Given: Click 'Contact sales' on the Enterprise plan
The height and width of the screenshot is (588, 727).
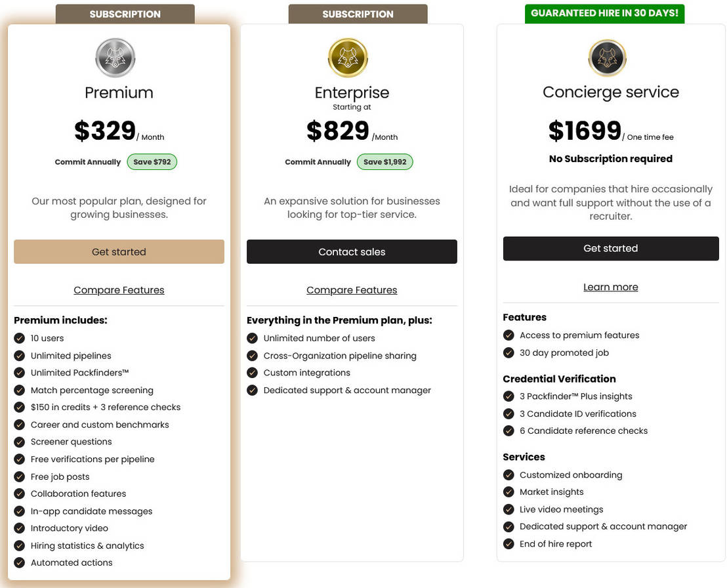Looking at the screenshot, I should [352, 251].
